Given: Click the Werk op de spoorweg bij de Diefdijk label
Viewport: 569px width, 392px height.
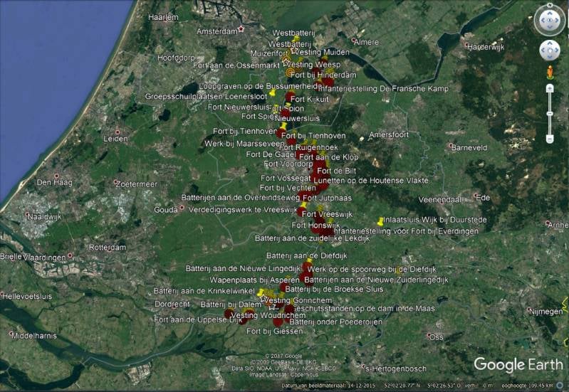Looking at the screenshot, I should (x=372, y=270).
